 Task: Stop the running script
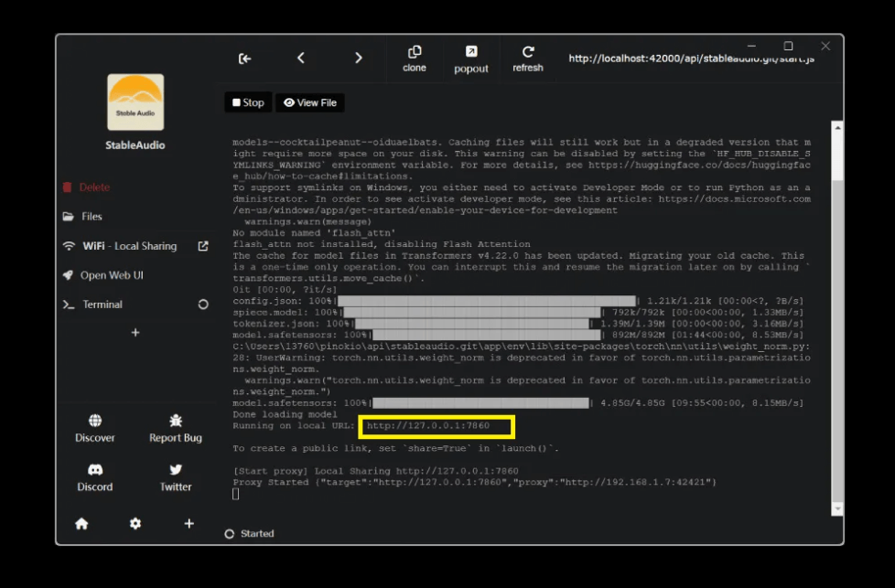pyautogui.click(x=248, y=102)
